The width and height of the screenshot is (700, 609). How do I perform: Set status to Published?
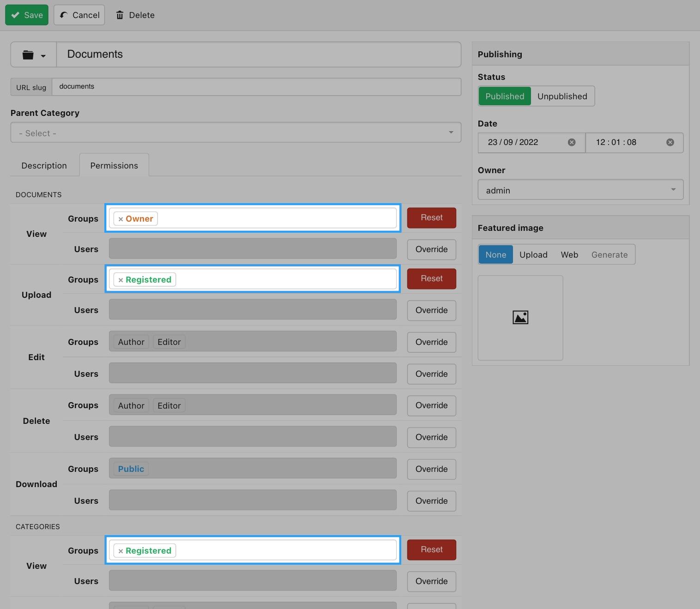coord(504,96)
